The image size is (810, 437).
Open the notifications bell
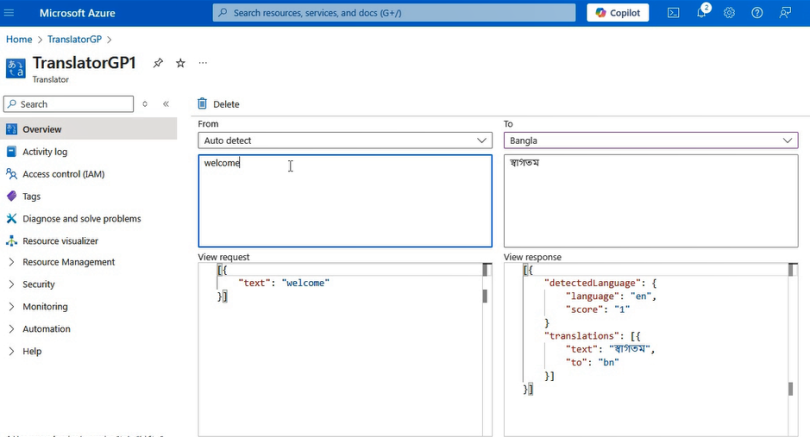(x=702, y=12)
